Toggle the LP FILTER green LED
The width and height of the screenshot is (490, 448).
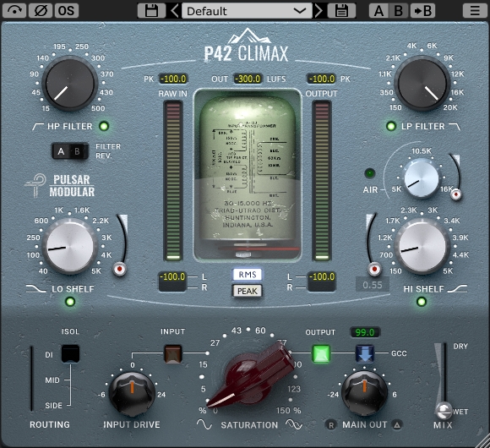coord(391,126)
